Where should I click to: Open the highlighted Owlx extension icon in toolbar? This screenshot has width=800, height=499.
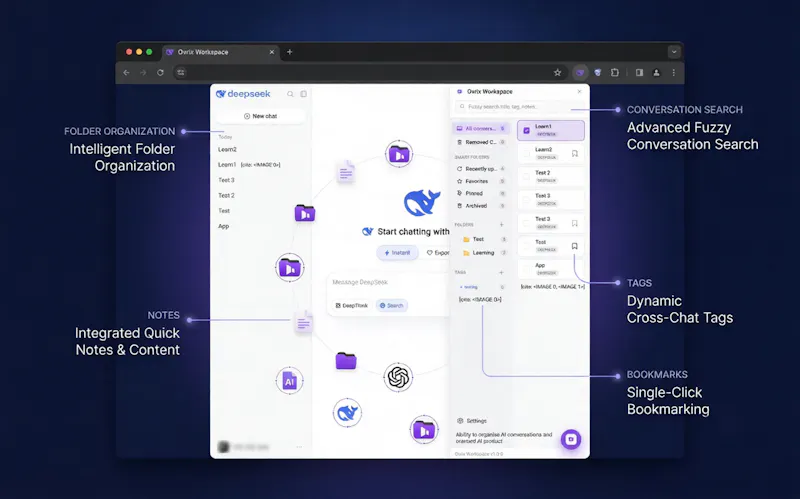(x=580, y=72)
